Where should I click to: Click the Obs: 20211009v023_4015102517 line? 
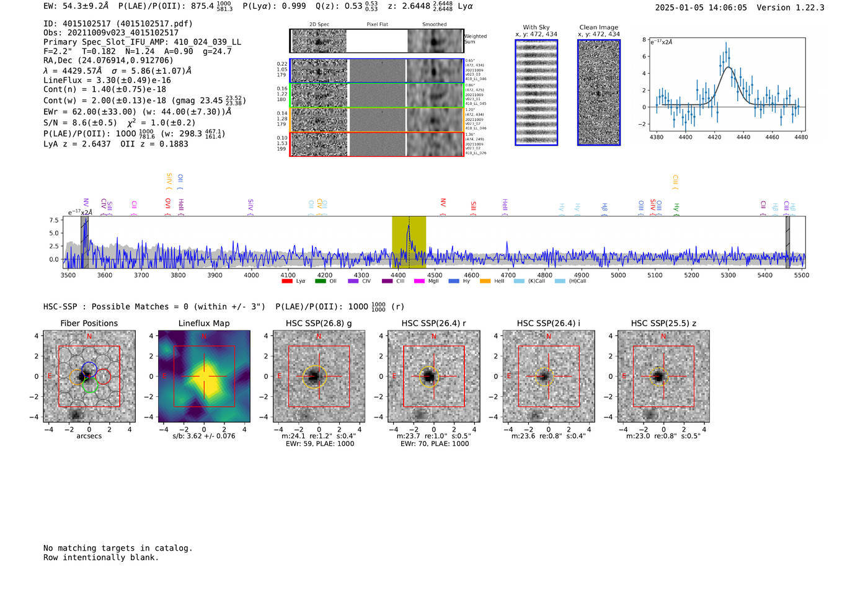pyautogui.click(x=111, y=32)
